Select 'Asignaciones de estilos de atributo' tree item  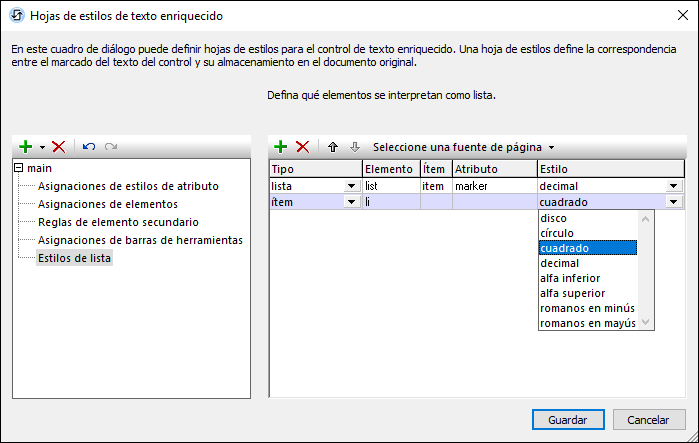pyautogui.click(x=128, y=186)
